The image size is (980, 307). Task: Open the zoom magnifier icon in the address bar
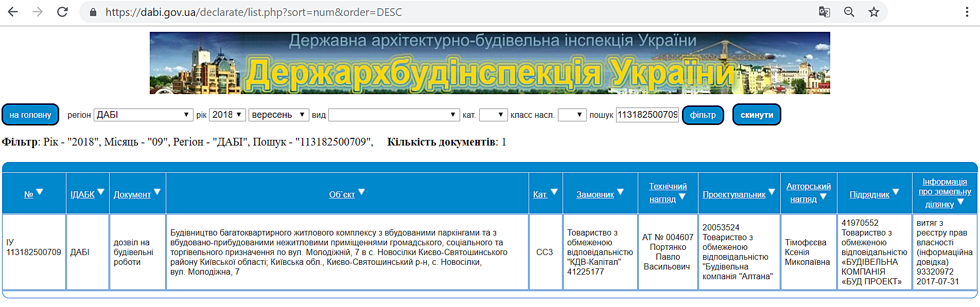[849, 12]
